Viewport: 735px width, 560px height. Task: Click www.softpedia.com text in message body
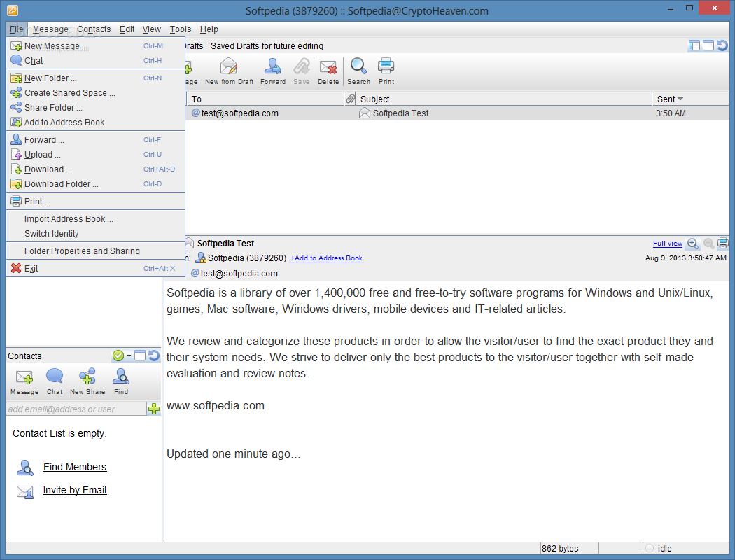pyautogui.click(x=216, y=405)
